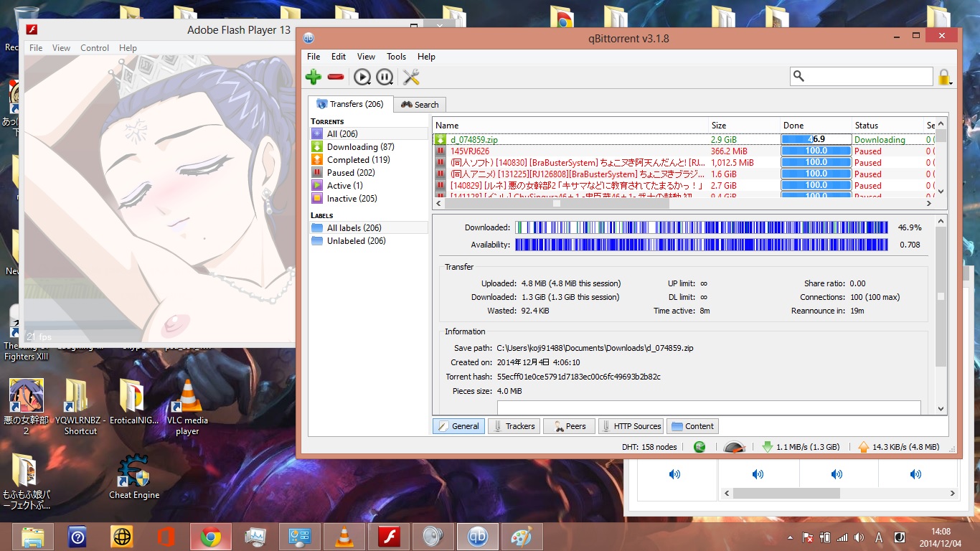This screenshot has height=551, width=980.
Task: Pause torrents with the pause toolbar icon
Action: (385, 77)
